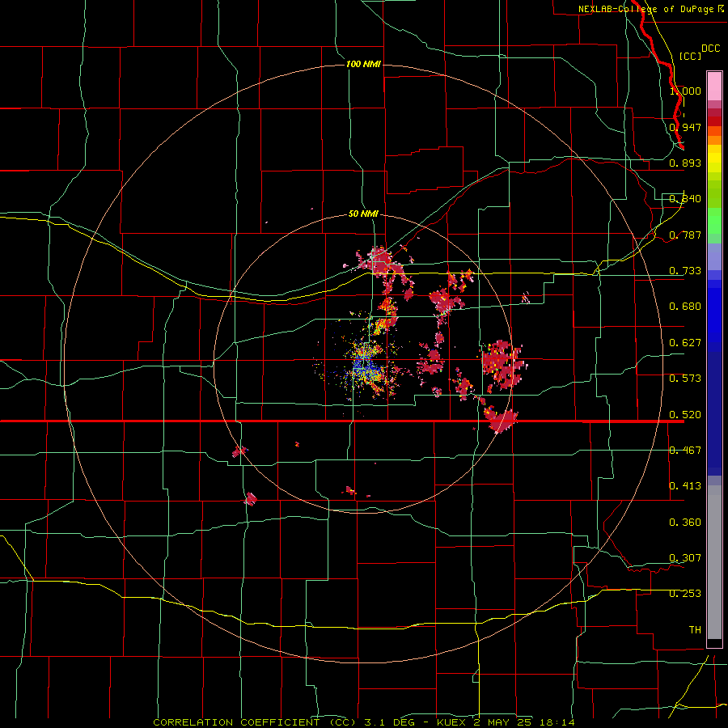Click the pink top segment of the color bar
The image size is (728, 728).
click(x=714, y=87)
